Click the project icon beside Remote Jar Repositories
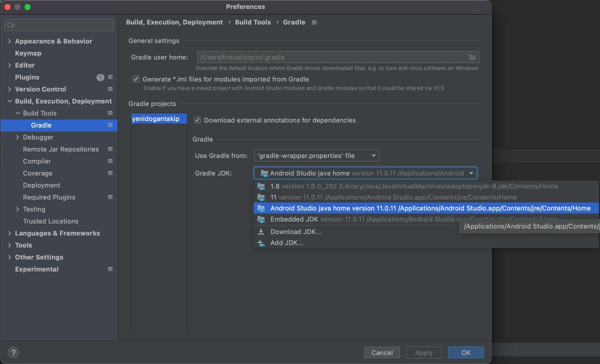The width and height of the screenshot is (600, 364). 110,149
